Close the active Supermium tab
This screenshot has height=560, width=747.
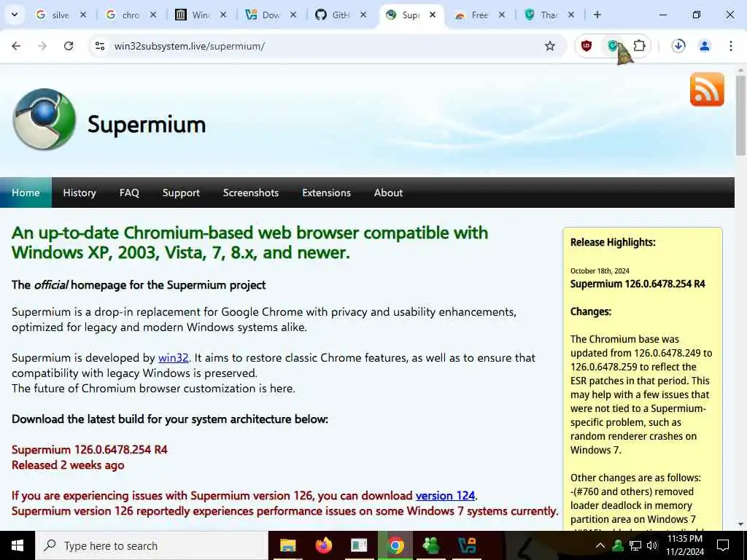[x=433, y=15]
